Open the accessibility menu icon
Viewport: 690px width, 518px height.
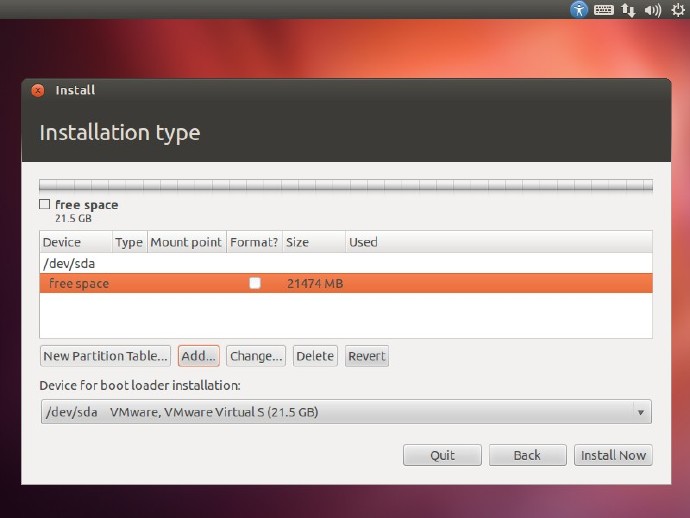[x=579, y=9]
